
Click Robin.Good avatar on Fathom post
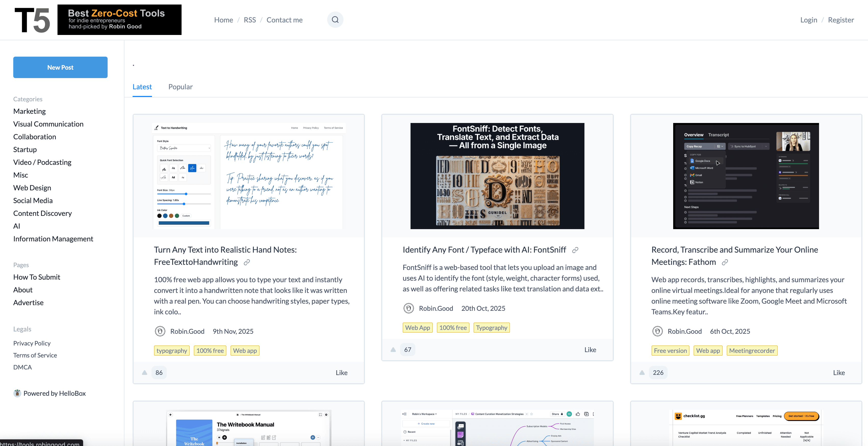657,331
